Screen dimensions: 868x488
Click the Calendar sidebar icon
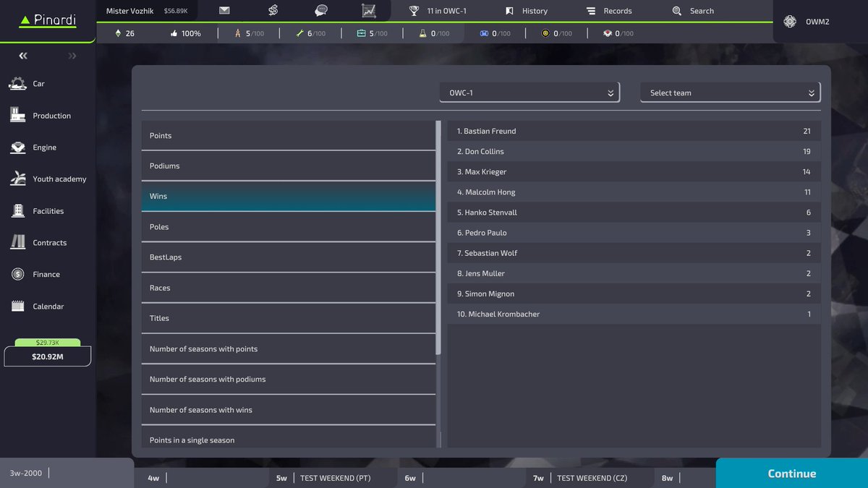click(x=18, y=307)
